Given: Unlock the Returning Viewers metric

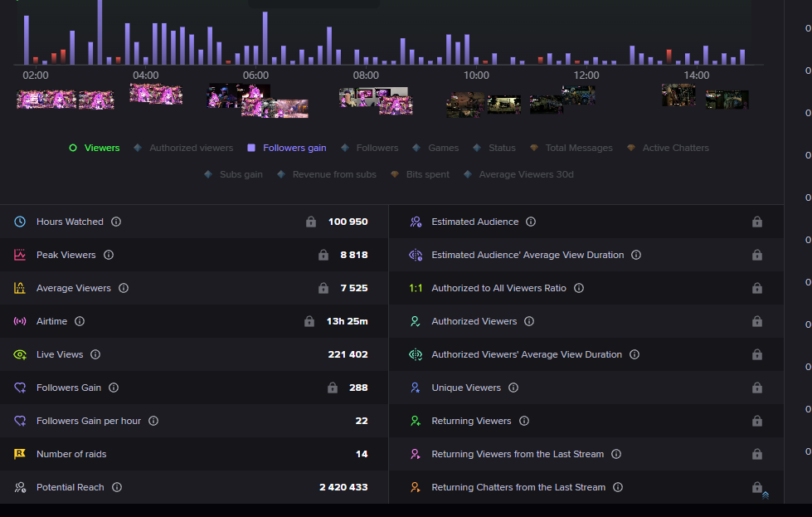Looking at the screenshot, I should [757, 421].
